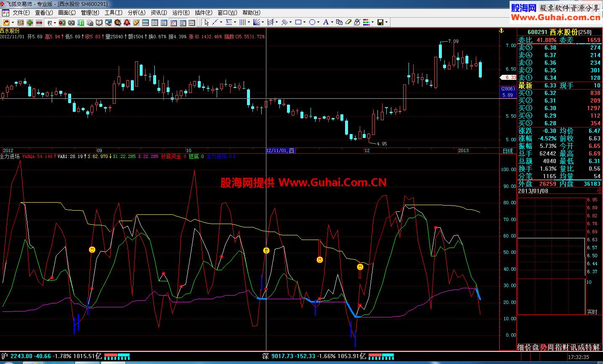Open the 分析(A) menu
The image size is (603, 364).
136,13
